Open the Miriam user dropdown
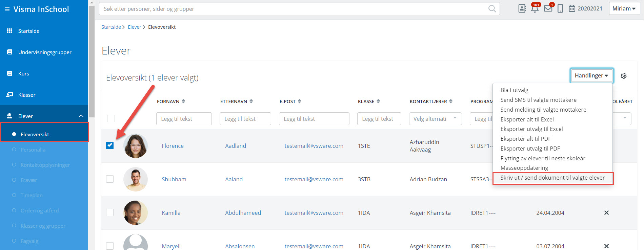644x250 pixels. [x=624, y=9]
